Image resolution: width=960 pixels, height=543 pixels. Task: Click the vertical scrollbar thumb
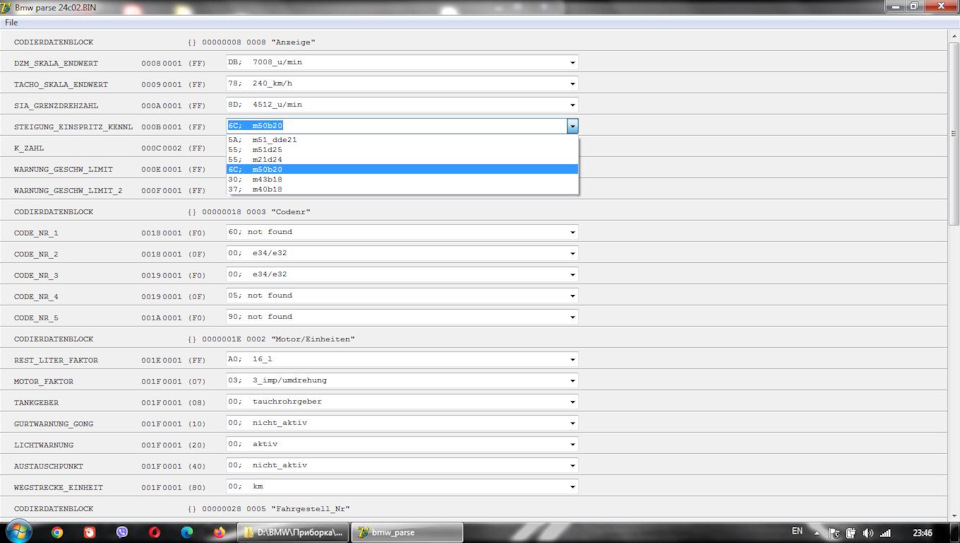click(953, 133)
